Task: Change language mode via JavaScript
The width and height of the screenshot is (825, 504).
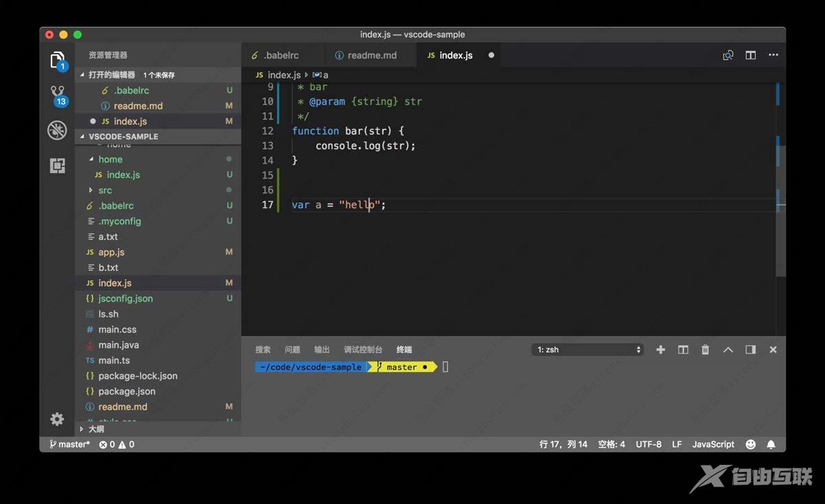Action: (x=713, y=444)
